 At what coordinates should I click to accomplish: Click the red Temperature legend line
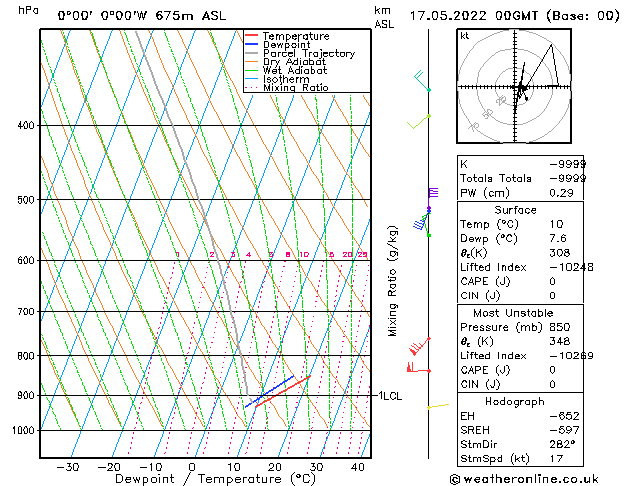click(251, 36)
